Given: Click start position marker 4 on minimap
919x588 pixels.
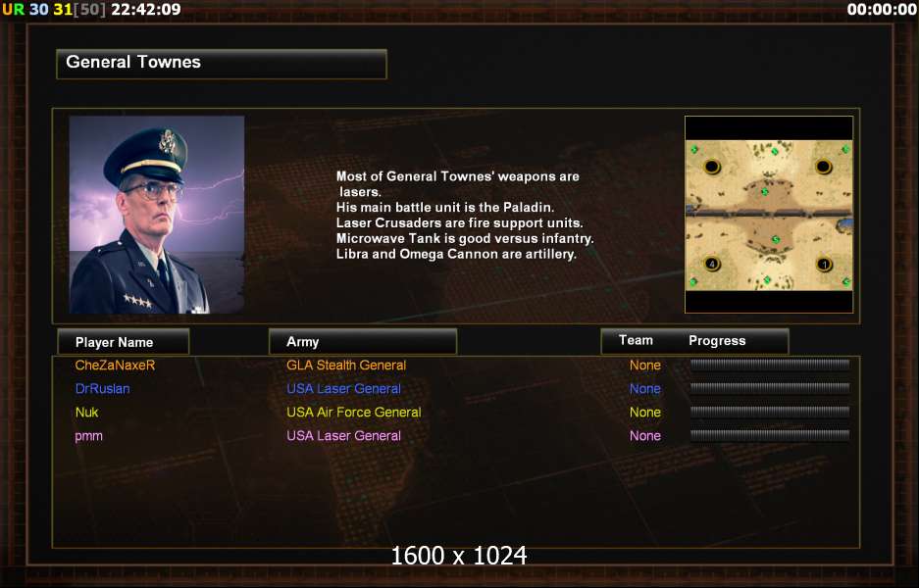Looking at the screenshot, I should tap(711, 265).
